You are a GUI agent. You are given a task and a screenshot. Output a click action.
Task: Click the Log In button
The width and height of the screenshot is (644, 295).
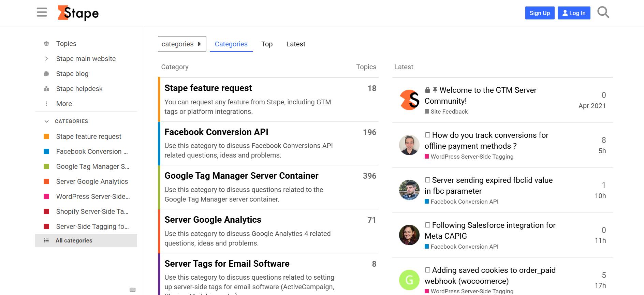(x=574, y=13)
